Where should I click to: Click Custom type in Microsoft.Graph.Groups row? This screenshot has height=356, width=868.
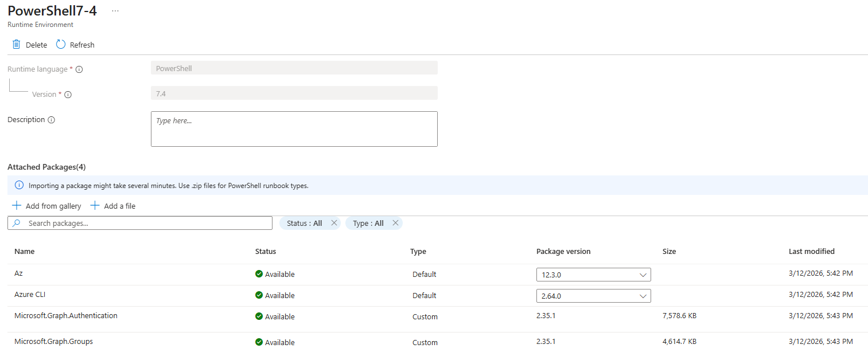[x=425, y=343]
